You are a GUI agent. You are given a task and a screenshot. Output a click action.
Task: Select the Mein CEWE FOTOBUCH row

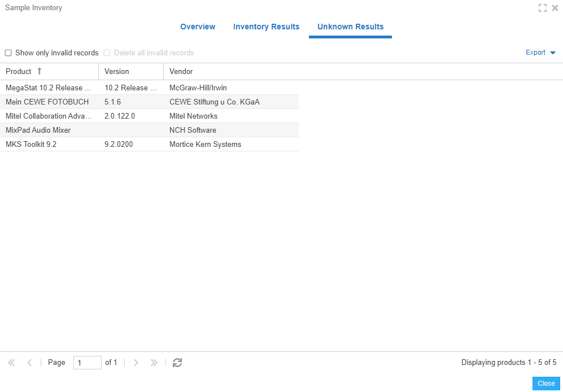click(x=47, y=102)
